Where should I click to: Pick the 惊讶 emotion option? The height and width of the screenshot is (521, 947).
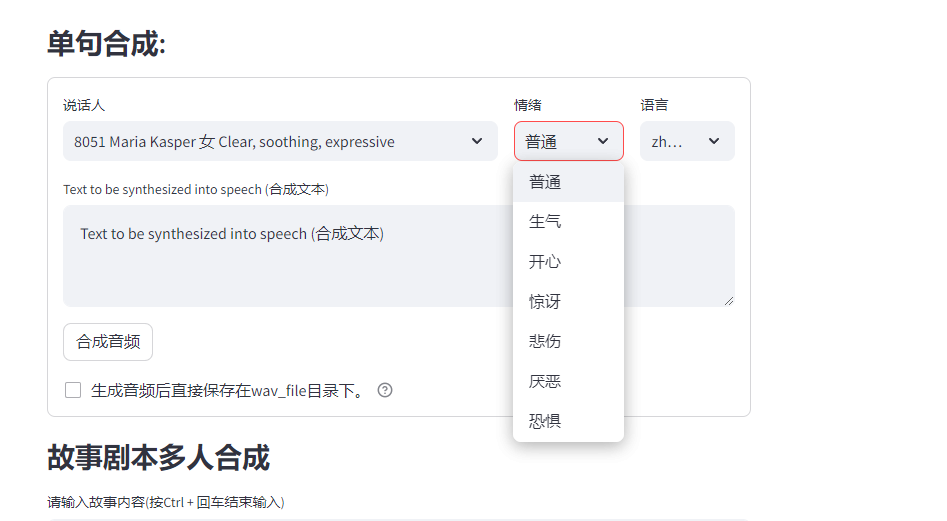click(x=545, y=301)
